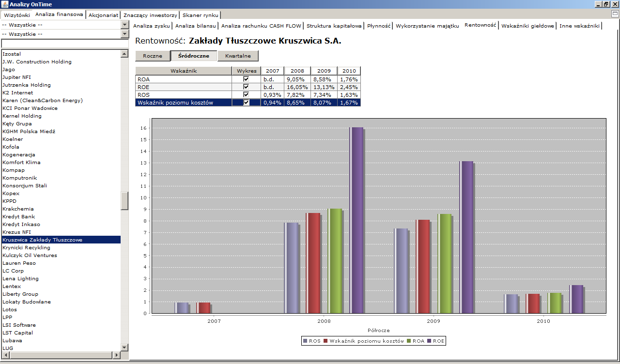Open Analiza bilansu sub-tab
Screen dimensions: 620x364
click(x=195, y=26)
